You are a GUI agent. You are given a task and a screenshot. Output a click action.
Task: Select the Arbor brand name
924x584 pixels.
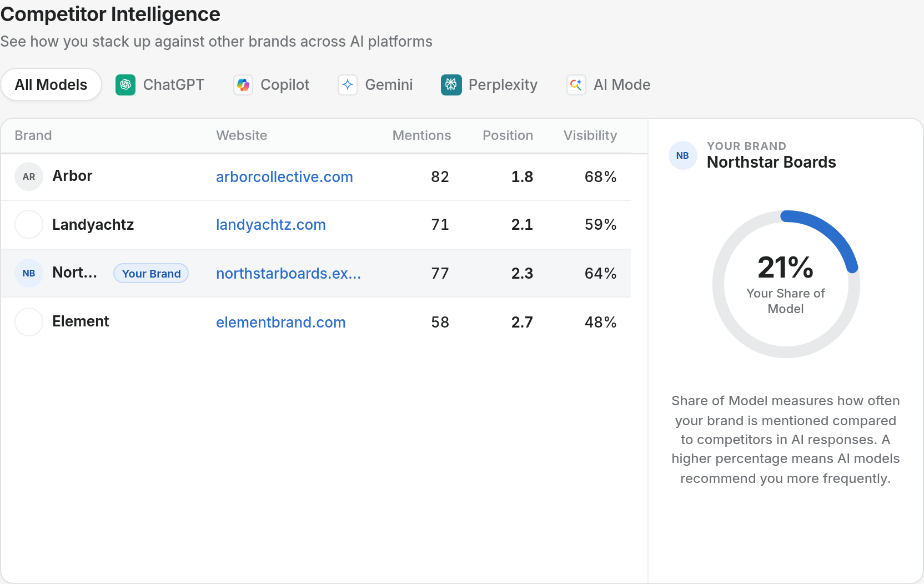tap(72, 176)
